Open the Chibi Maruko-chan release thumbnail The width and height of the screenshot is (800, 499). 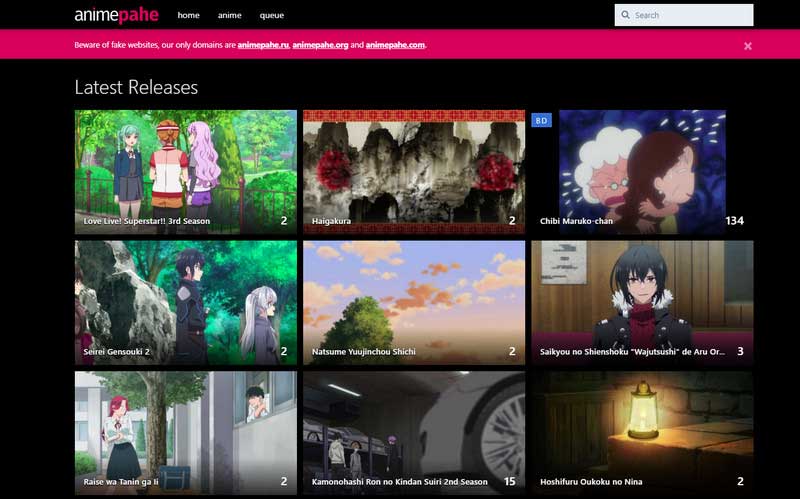click(642, 172)
